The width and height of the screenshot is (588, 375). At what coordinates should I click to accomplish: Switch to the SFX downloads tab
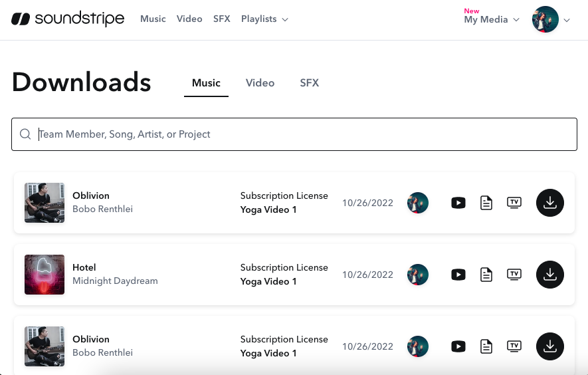coord(309,83)
